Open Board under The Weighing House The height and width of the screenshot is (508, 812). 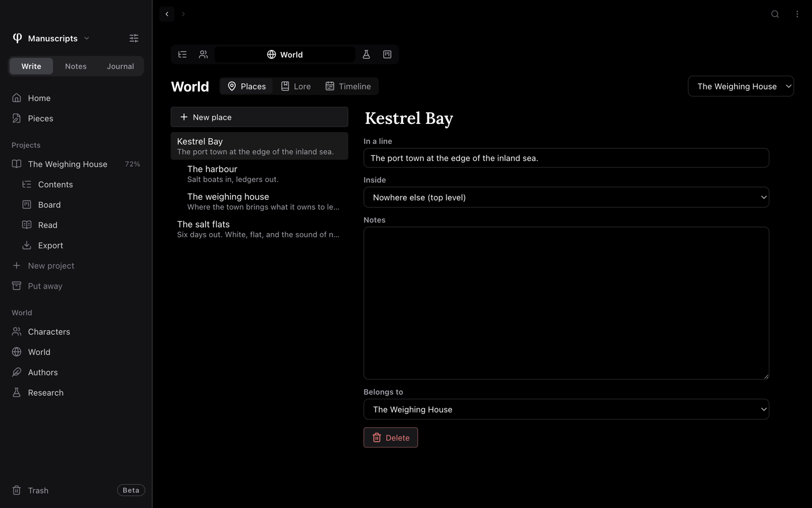tap(81, 205)
